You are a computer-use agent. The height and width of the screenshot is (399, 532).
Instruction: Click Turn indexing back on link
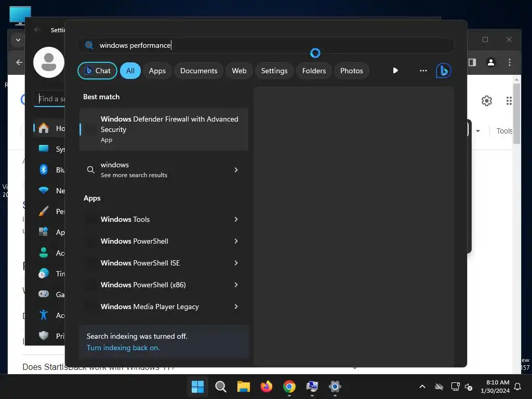(x=123, y=348)
